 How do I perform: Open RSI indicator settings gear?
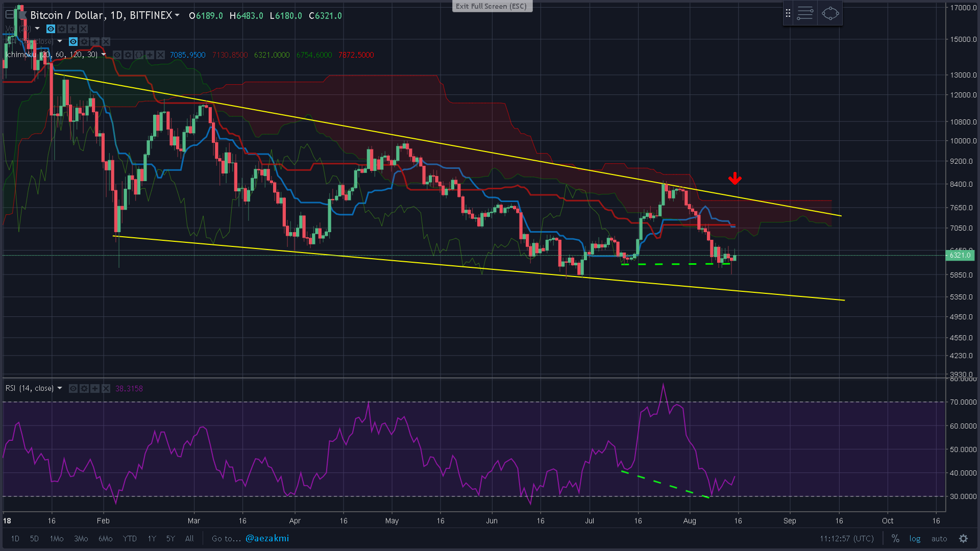(84, 389)
